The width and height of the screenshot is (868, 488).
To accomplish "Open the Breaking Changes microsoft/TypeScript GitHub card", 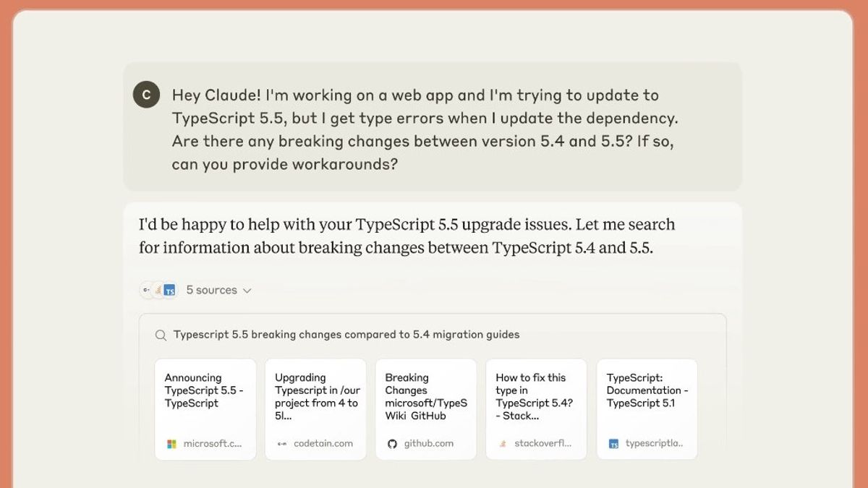I will [426, 409].
